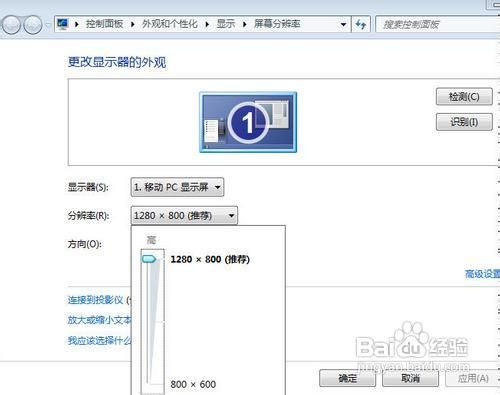Focus the 搜索控制面板 search field
500x395 pixels.
point(438,24)
